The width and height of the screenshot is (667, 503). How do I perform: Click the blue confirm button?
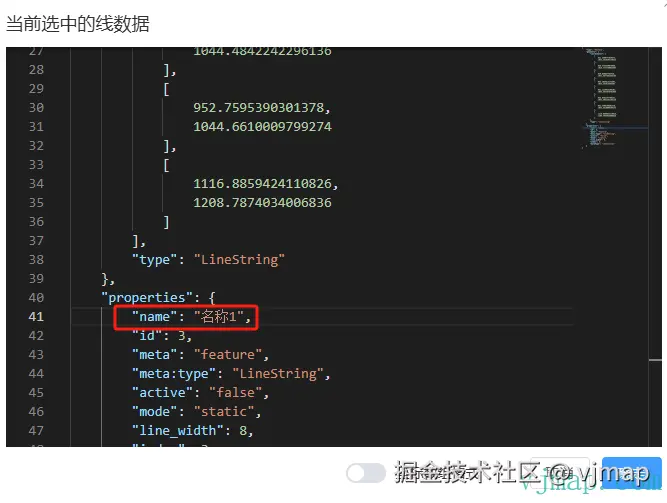click(x=632, y=473)
